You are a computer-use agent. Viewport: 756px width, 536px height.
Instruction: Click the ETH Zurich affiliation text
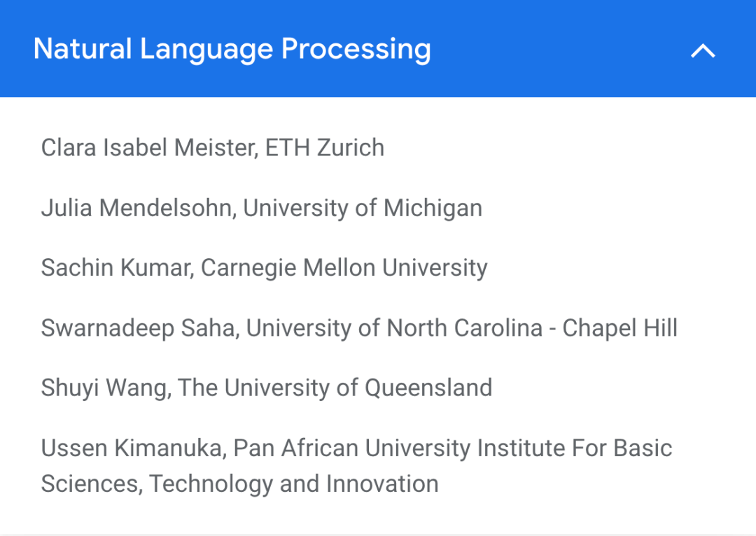(x=325, y=148)
